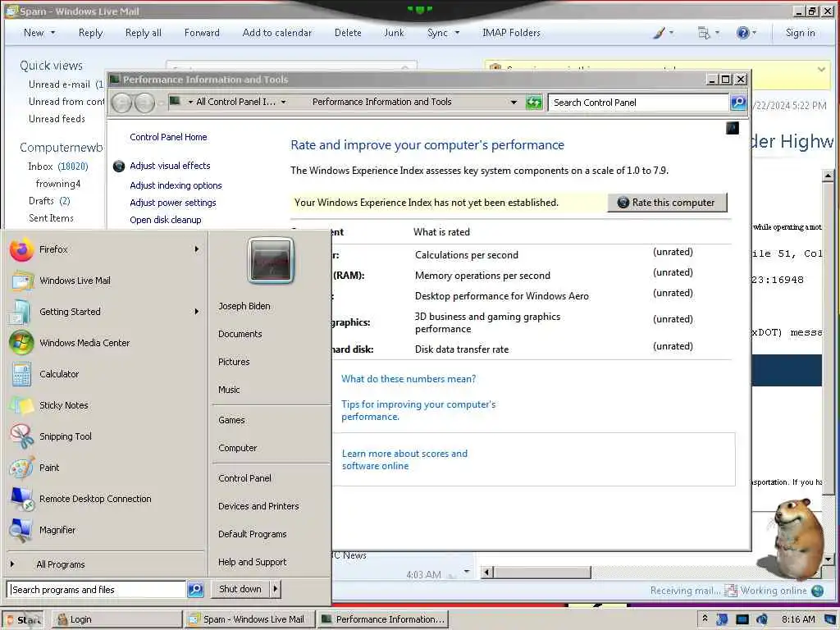Open help icon in Performance Information window
Viewport: 840px width, 630px height.
[x=733, y=128]
